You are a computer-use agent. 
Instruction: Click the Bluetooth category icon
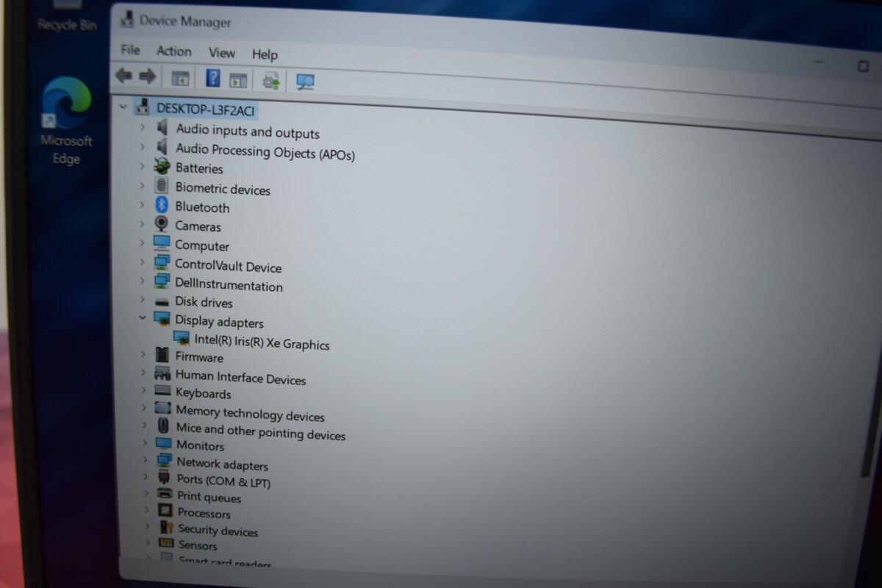pos(162,206)
